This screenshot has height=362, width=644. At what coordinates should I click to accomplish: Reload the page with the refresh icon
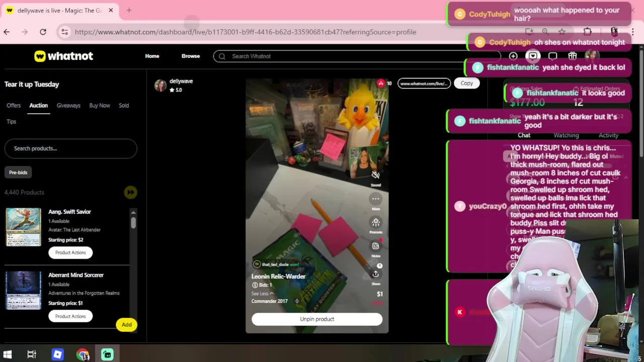(x=43, y=32)
